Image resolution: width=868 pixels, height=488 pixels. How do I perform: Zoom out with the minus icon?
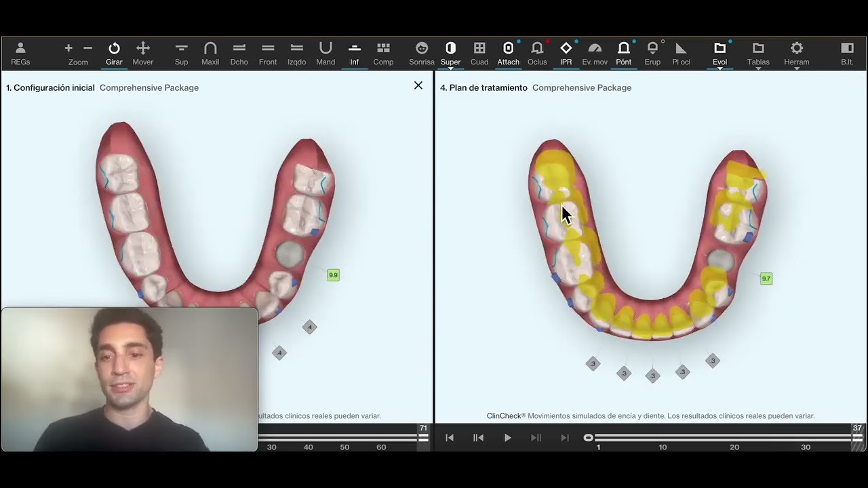tap(87, 48)
